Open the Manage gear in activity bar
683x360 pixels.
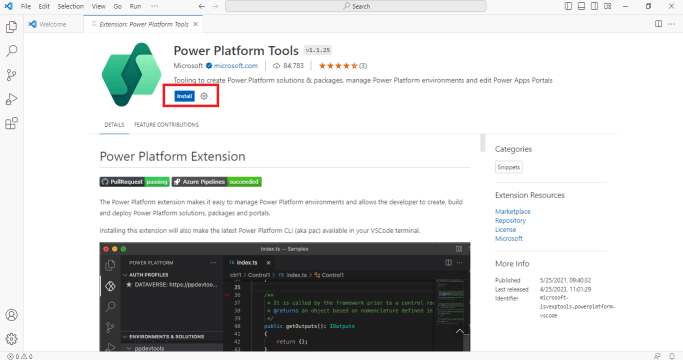(11, 339)
